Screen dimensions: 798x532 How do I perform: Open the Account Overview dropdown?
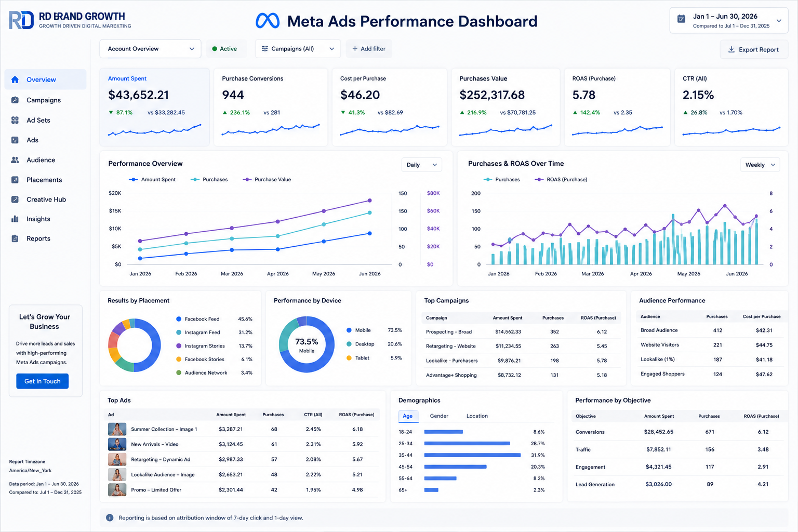tap(150, 49)
